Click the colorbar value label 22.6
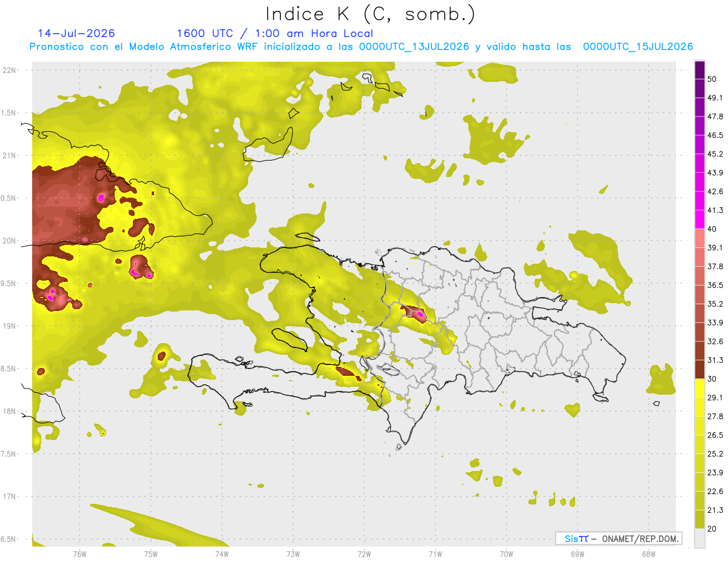The height and width of the screenshot is (562, 728). 716,492
